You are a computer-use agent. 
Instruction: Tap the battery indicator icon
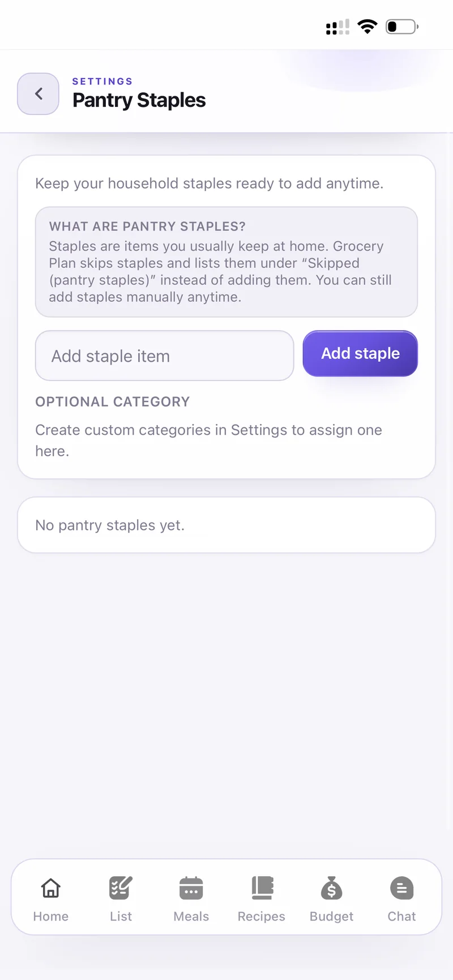402,27
